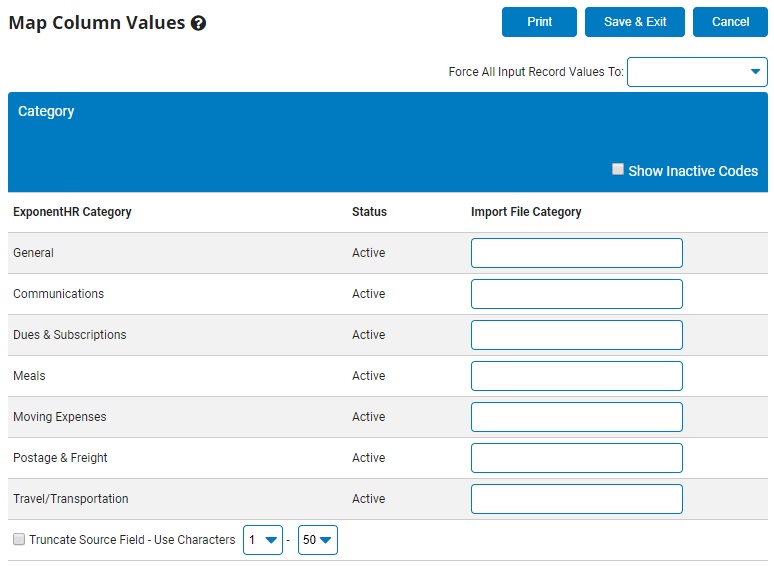Focus the Postage & Freight input field
Screen dimensions: 774x567
[x=576, y=458]
